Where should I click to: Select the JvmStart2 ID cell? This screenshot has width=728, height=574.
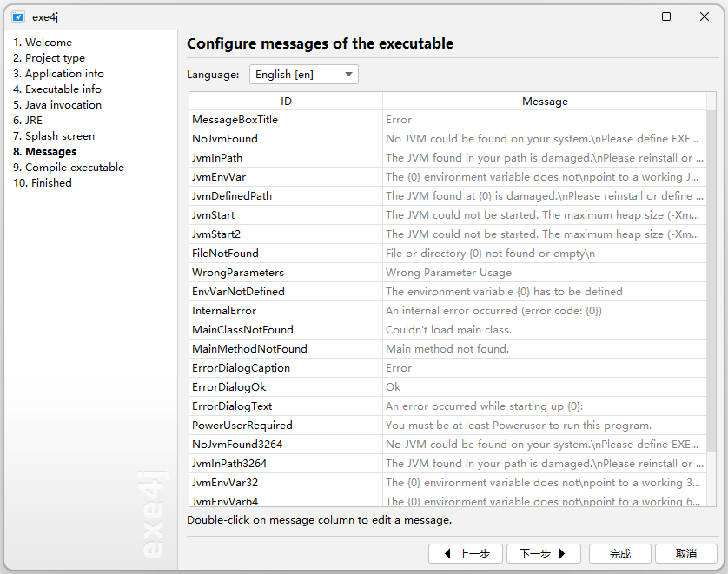(286, 234)
